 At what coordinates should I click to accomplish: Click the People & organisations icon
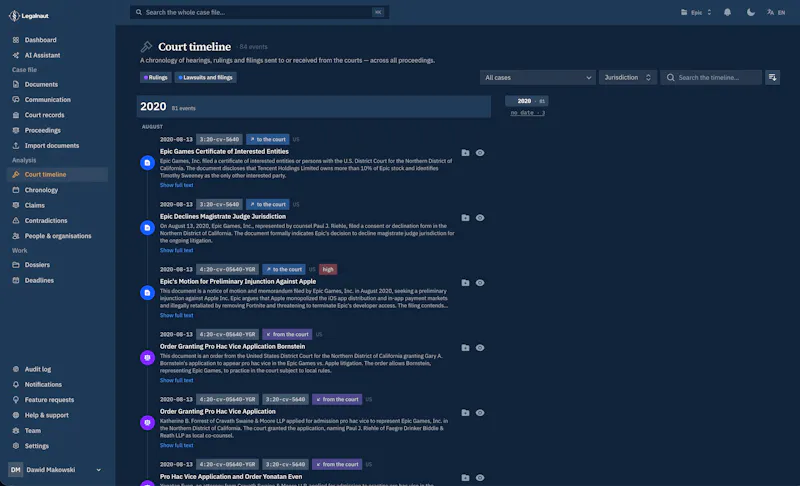click(16, 236)
